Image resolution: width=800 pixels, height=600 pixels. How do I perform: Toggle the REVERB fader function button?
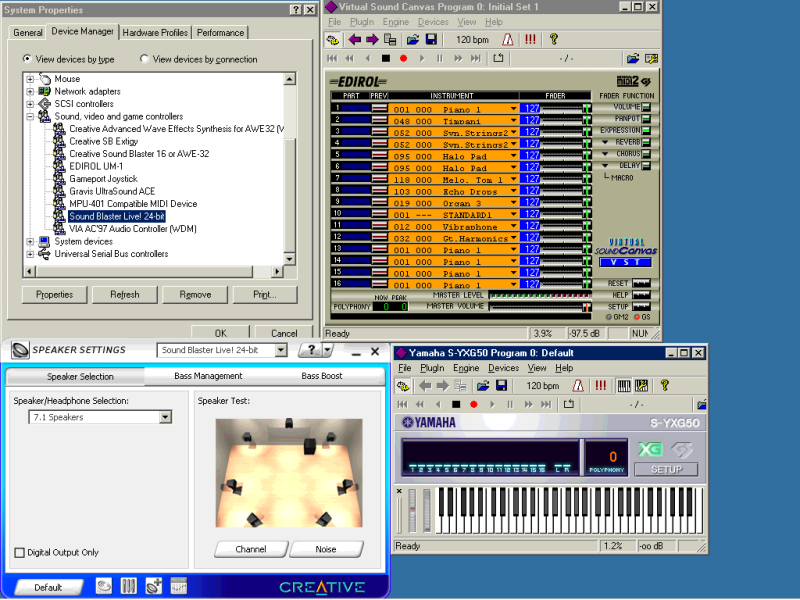point(646,142)
